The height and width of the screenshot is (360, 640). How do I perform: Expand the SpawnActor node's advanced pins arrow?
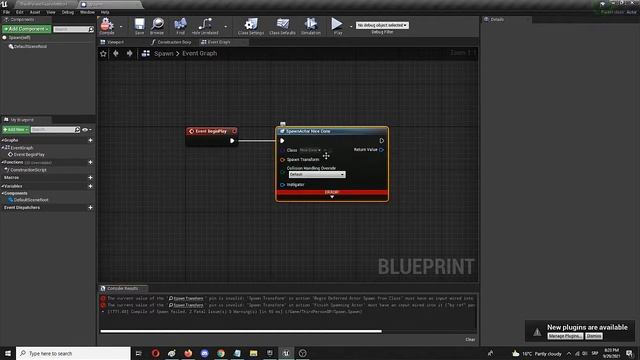(x=332, y=197)
